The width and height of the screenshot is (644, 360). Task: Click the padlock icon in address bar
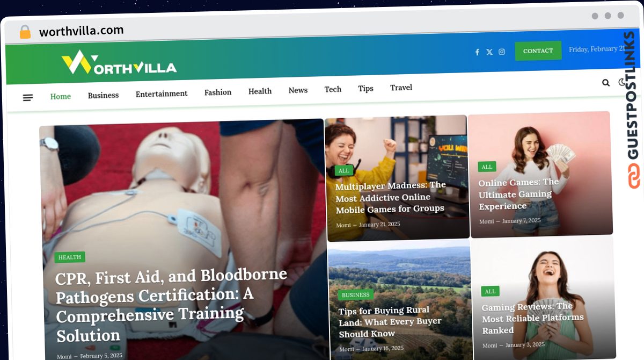pyautogui.click(x=25, y=32)
